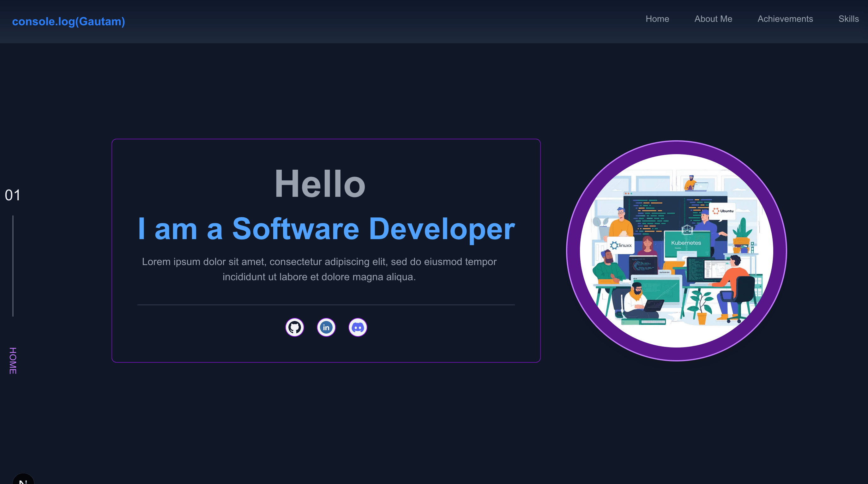Open the Discord social icon
Image resolution: width=868 pixels, height=484 pixels.
[358, 327]
